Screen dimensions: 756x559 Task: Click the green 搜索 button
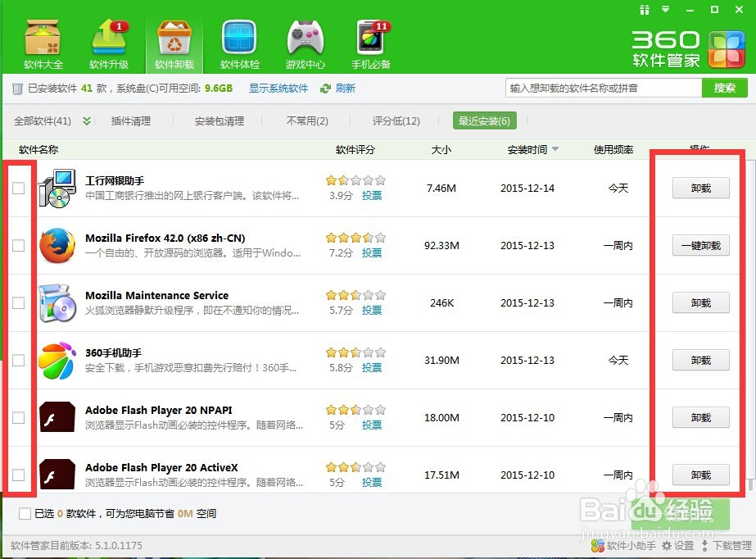pyautogui.click(x=725, y=88)
